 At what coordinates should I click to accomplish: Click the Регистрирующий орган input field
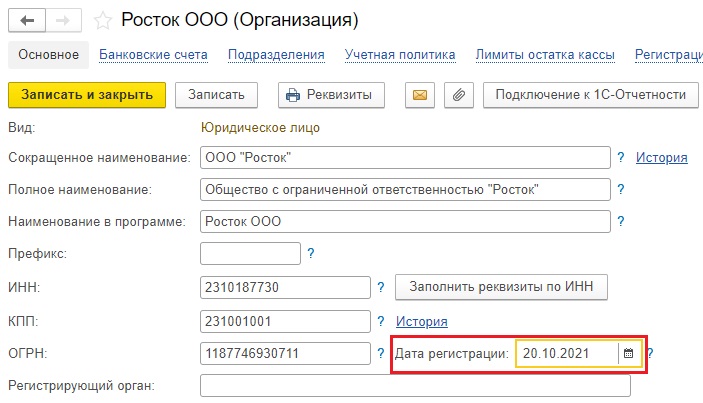tap(415, 386)
